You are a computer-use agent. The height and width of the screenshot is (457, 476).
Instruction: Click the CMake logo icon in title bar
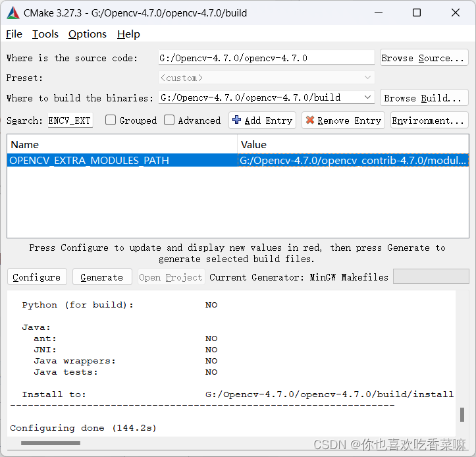pyautogui.click(x=13, y=13)
